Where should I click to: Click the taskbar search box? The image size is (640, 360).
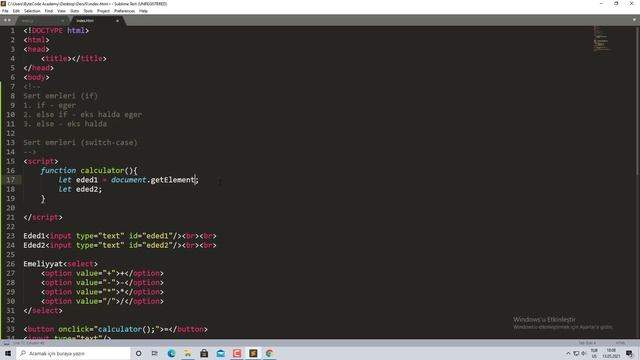73,353
